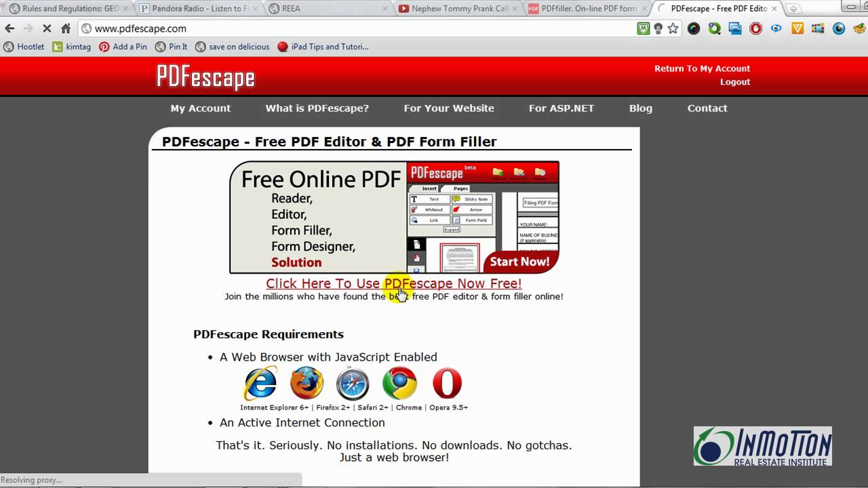
Task: Click the Internet Explorer browser logo
Action: 260,384
